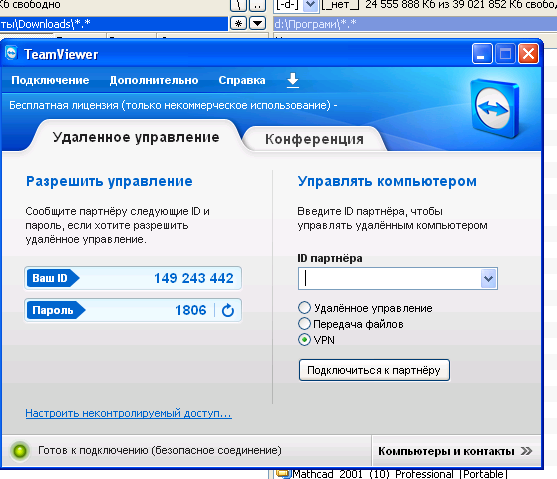Screen dimensions: 557x479
Task: Open Настроить неконтролируемый доступ link
Action: pyautogui.click(x=129, y=414)
